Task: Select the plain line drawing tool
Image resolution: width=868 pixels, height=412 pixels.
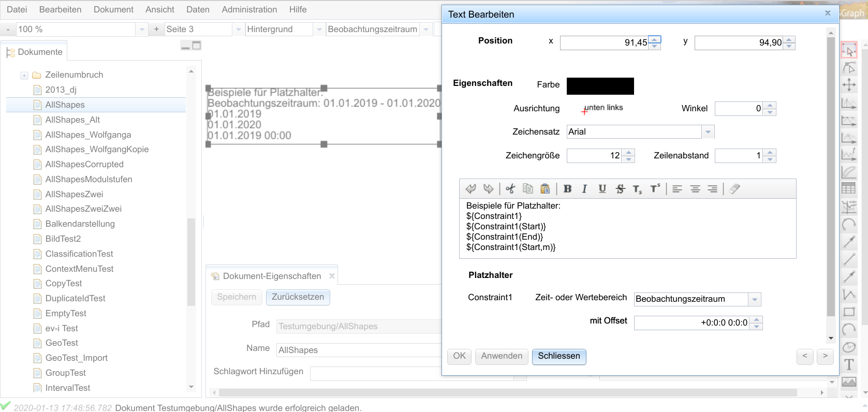Action: click(849, 259)
